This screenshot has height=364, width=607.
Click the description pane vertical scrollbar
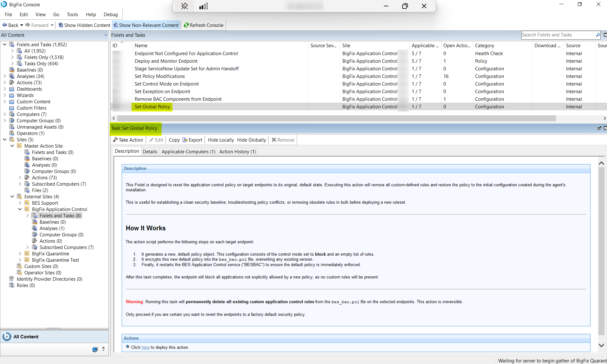click(601, 251)
